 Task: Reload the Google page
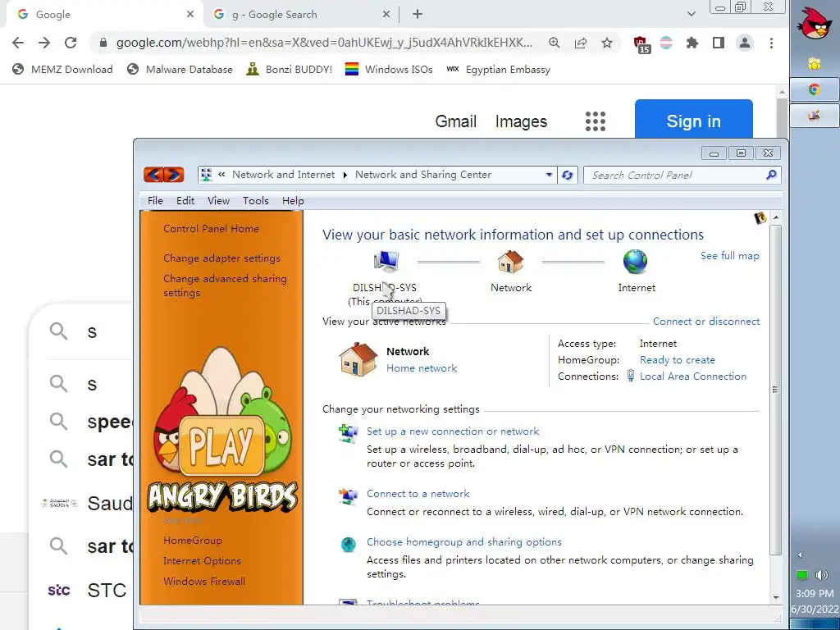[71, 43]
